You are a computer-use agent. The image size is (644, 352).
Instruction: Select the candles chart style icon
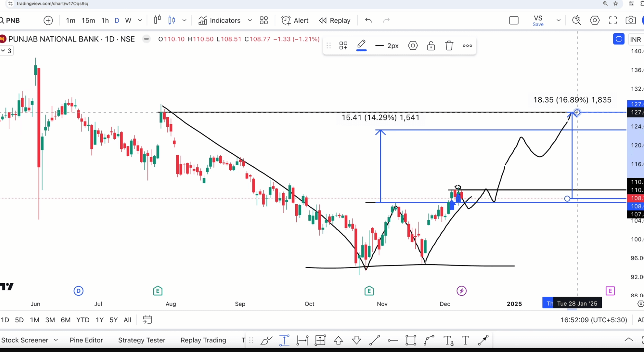click(172, 20)
